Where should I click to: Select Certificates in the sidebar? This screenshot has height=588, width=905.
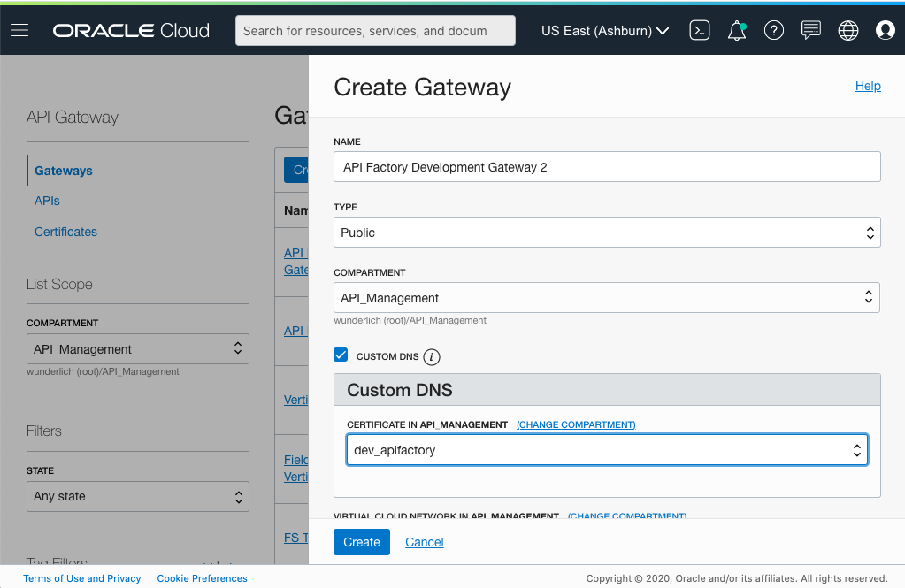coord(65,232)
